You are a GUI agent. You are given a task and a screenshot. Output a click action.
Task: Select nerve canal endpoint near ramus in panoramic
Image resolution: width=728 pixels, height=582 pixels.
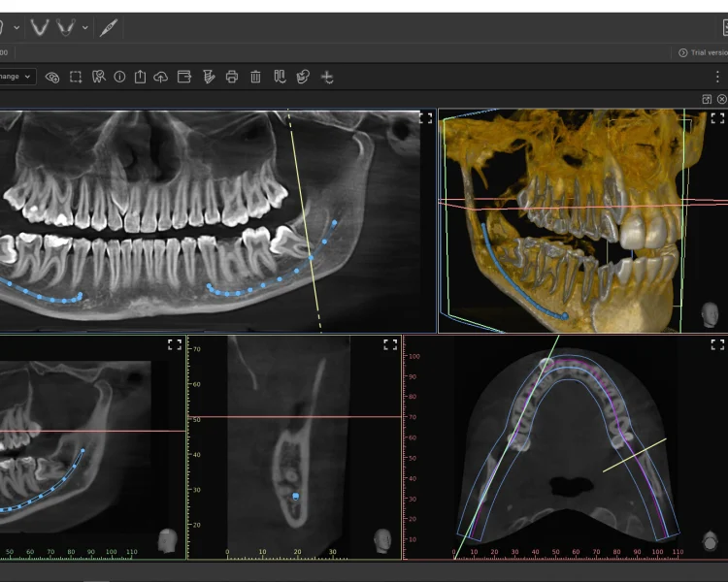[334, 223]
